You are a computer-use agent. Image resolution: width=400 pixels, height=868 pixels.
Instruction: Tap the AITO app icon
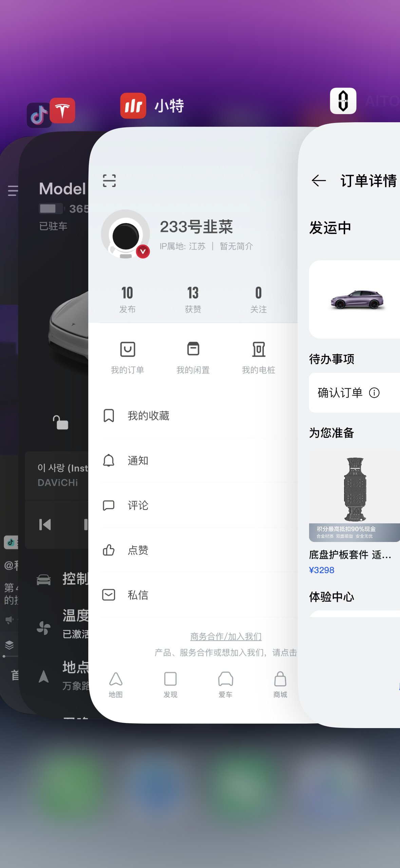coord(343,101)
